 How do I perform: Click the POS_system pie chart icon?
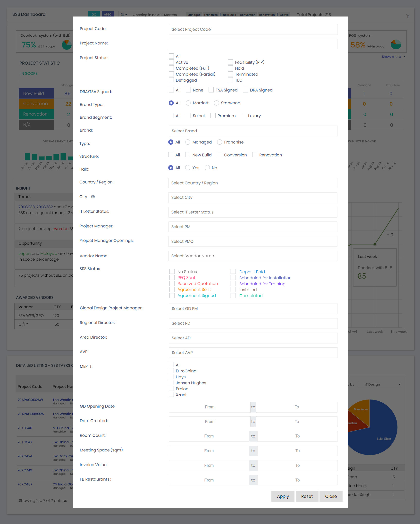point(396,45)
